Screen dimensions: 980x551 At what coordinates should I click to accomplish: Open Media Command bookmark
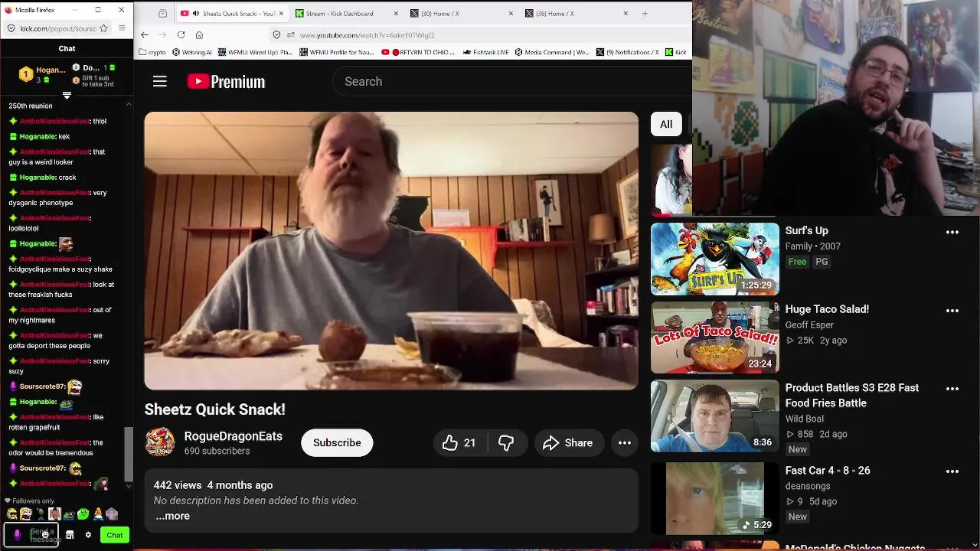coord(552,52)
